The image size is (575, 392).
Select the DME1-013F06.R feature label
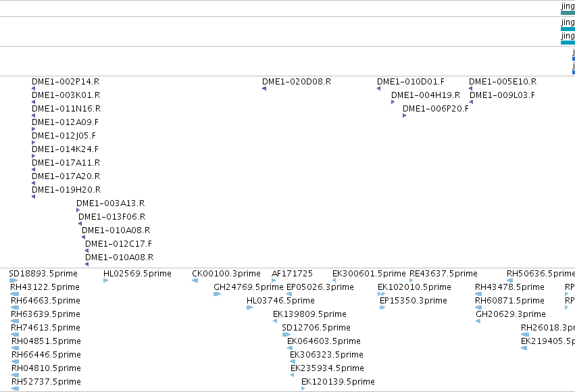tap(112, 217)
